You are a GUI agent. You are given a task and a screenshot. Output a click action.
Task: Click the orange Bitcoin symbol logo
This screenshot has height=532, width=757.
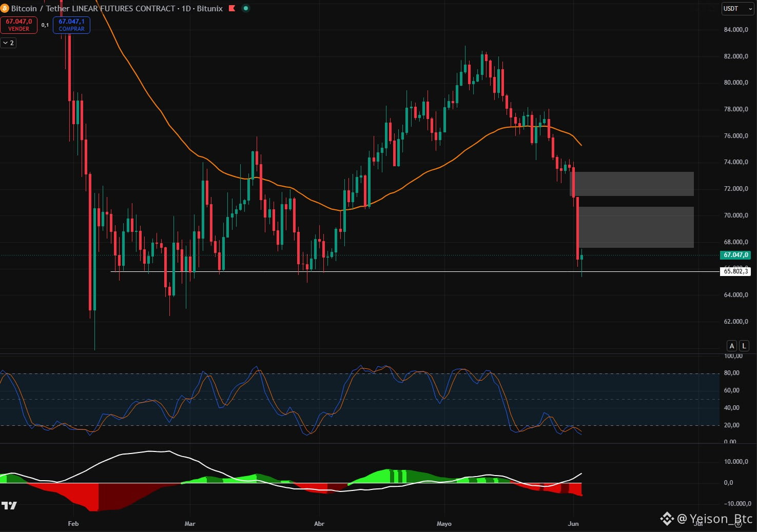click(5, 8)
